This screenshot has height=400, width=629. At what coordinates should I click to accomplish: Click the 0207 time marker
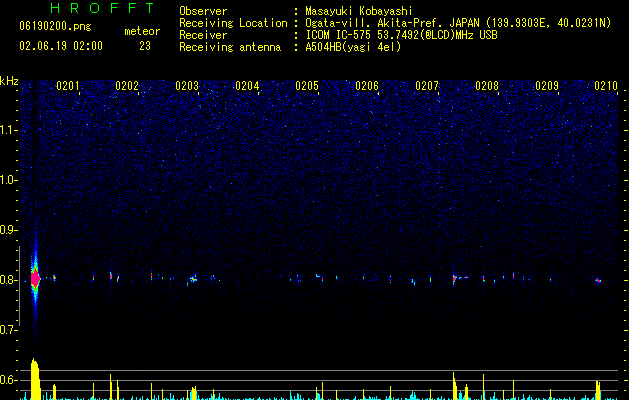(427, 85)
